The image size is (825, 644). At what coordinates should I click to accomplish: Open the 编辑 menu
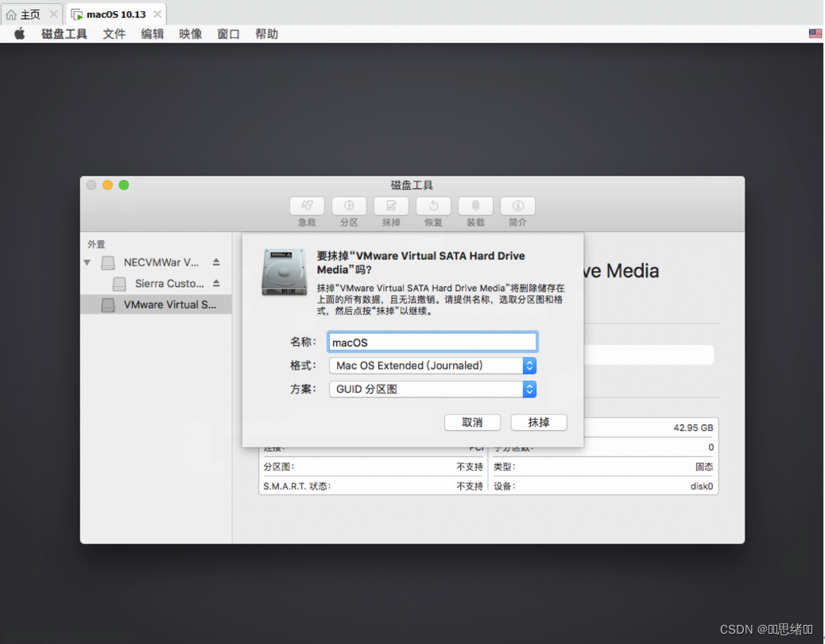153,34
